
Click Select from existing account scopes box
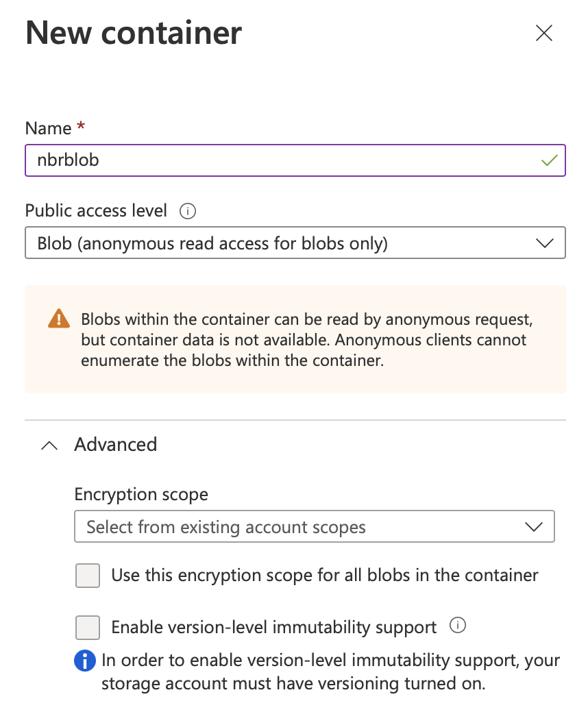[315, 527]
